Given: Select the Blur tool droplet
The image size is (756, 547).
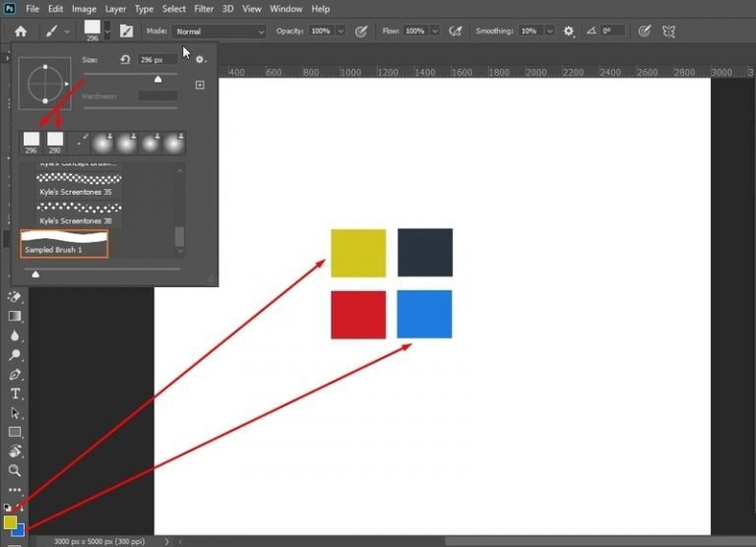Looking at the screenshot, I should click(x=15, y=335).
